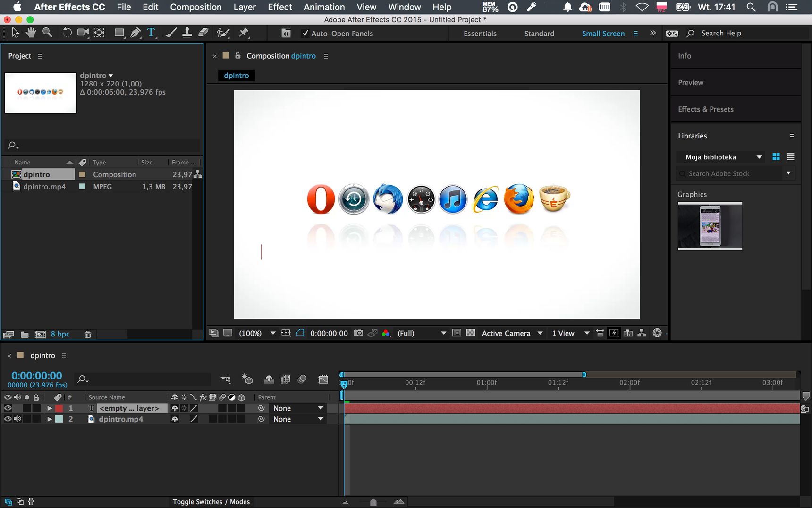Image resolution: width=812 pixels, height=508 pixels.
Task: Expand dpintro.mp4 layer properties triangle
Action: pos(49,419)
